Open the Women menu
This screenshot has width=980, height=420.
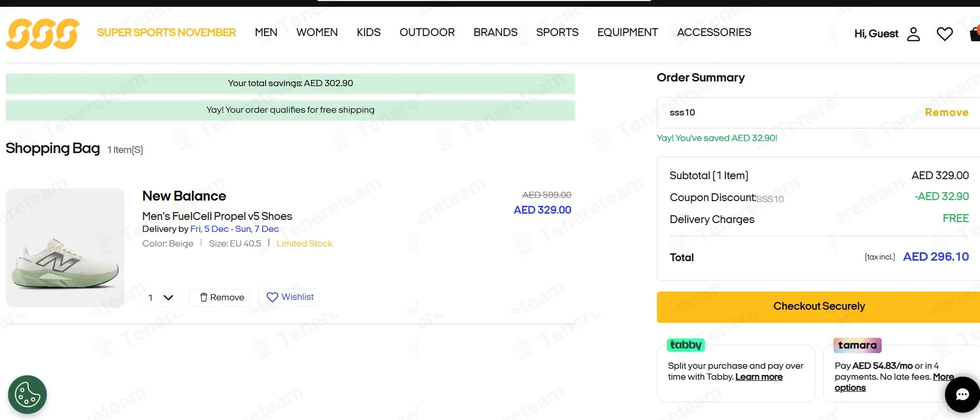coord(317,32)
